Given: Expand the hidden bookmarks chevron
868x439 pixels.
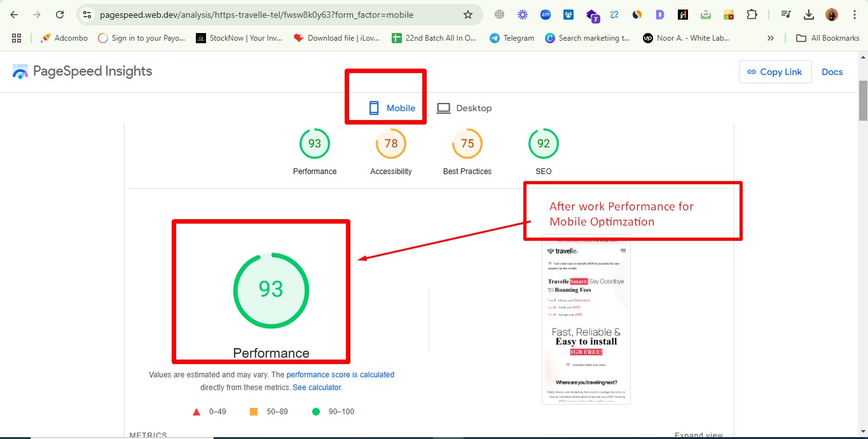Looking at the screenshot, I should click(771, 38).
